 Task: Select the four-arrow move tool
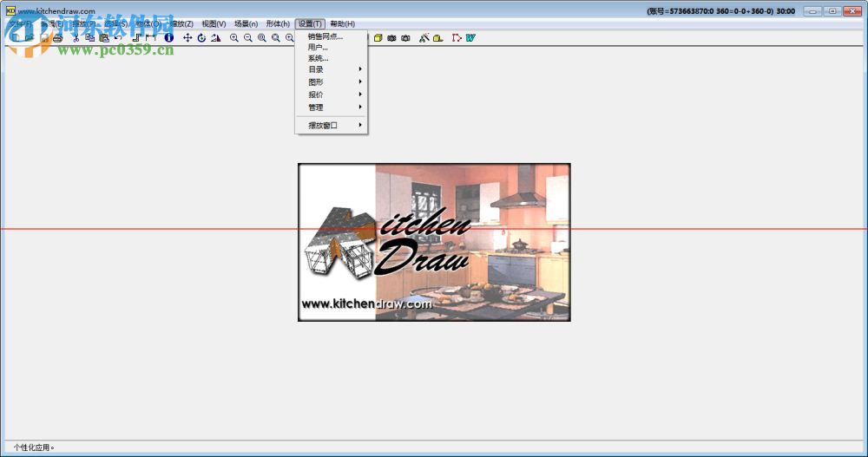point(187,37)
